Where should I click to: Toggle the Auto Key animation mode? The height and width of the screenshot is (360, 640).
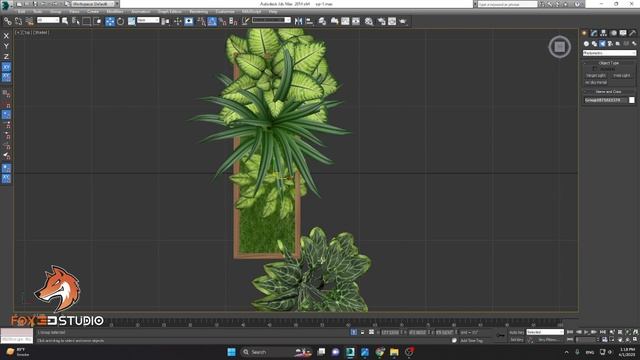point(516,332)
